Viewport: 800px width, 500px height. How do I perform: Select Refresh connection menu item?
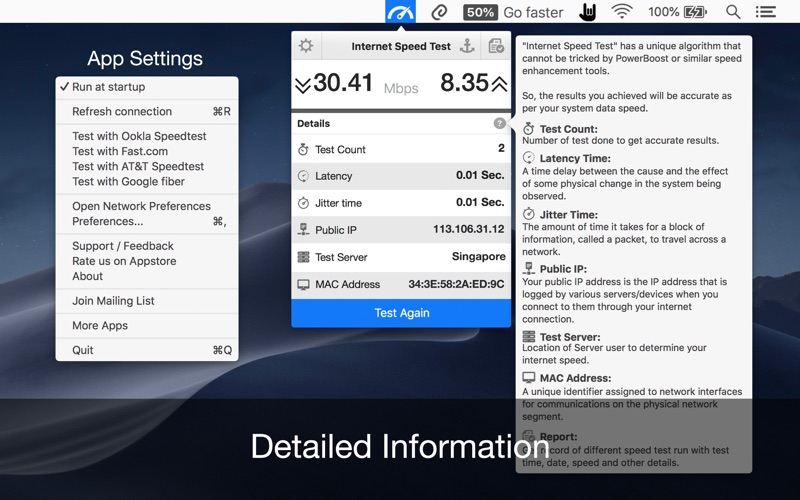[x=147, y=111]
